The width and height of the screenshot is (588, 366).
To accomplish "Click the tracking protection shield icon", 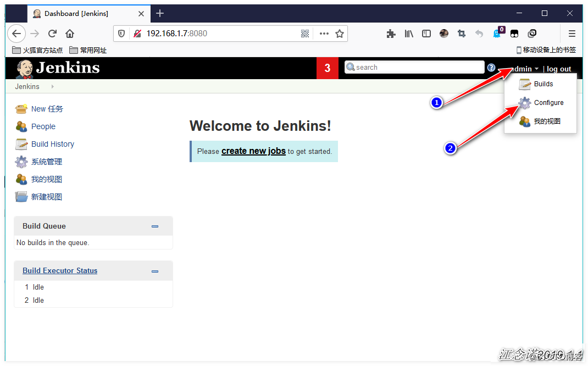I will [x=121, y=34].
